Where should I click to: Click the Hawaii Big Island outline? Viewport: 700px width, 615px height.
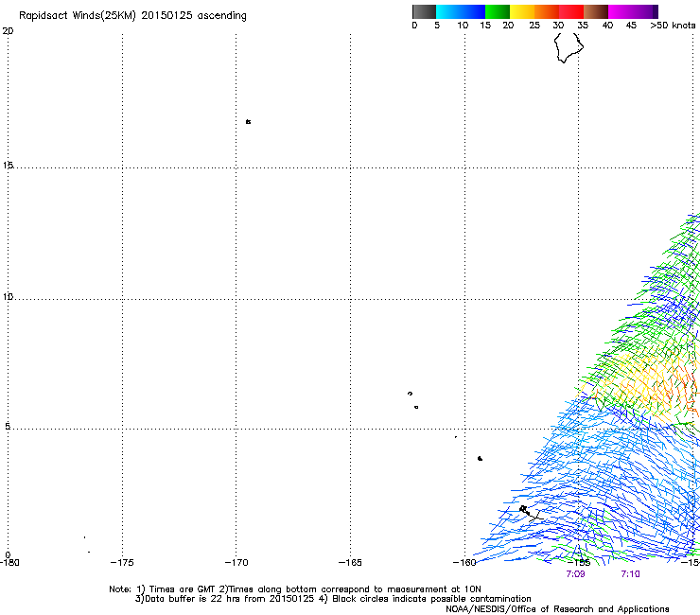tap(569, 48)
